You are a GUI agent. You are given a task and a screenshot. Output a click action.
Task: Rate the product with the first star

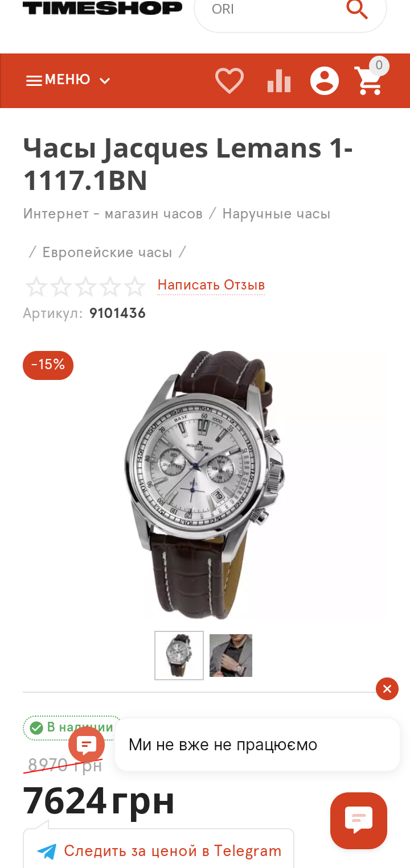(x=36, y=287)
